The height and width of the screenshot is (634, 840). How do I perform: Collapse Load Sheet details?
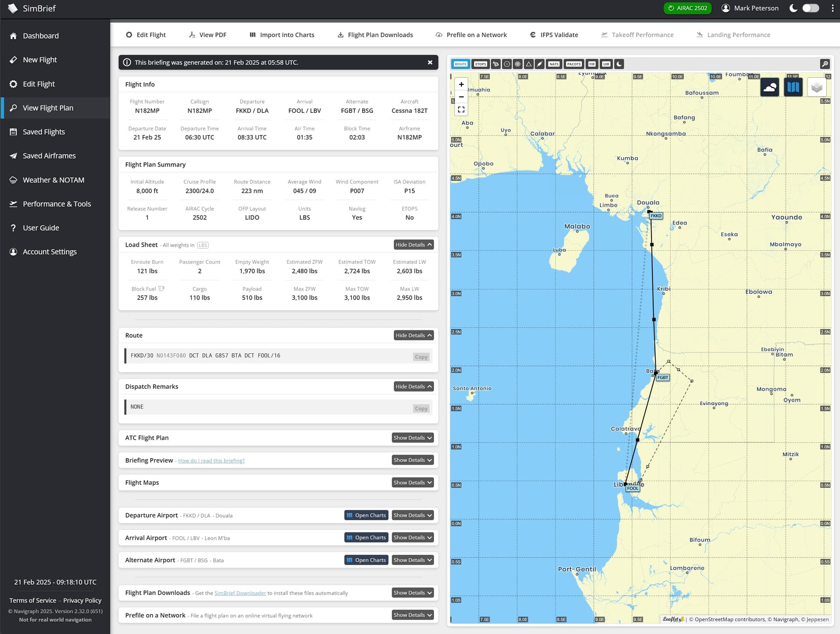(x=413, y=245)
